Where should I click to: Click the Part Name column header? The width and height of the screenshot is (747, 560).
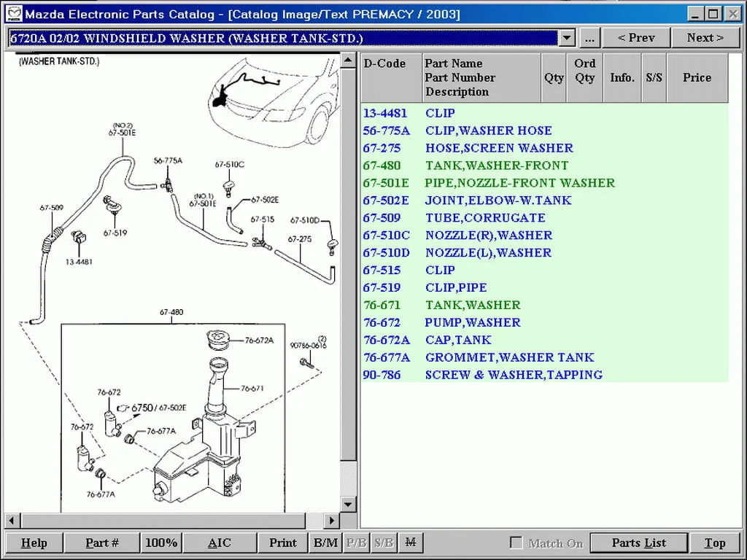(x=481, y=77)
